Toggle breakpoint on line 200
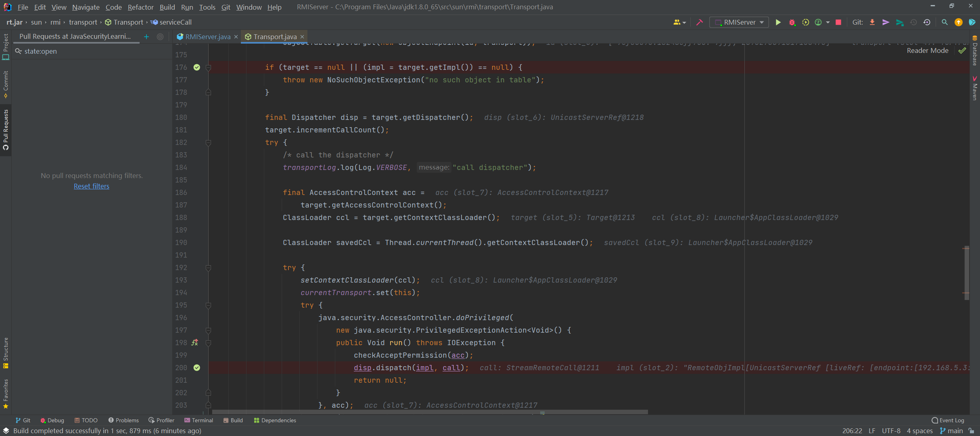 click(x=196, y=368)
